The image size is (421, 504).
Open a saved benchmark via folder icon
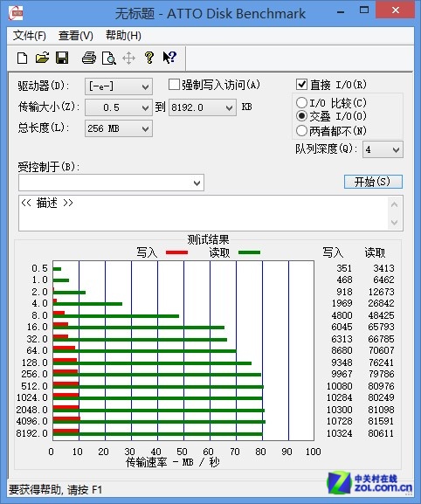[42, 58]
